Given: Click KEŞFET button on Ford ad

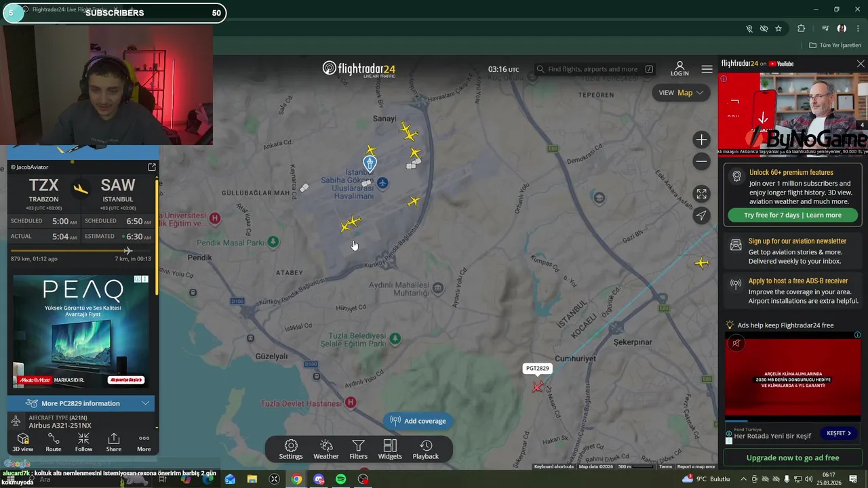Looking at the screenshot, I should pyautogui.click(x=839, y=433).
